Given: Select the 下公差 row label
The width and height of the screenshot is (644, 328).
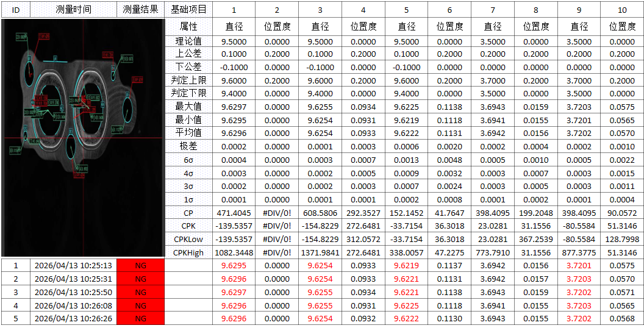Looking at the screenshot, I should (188, 68).
